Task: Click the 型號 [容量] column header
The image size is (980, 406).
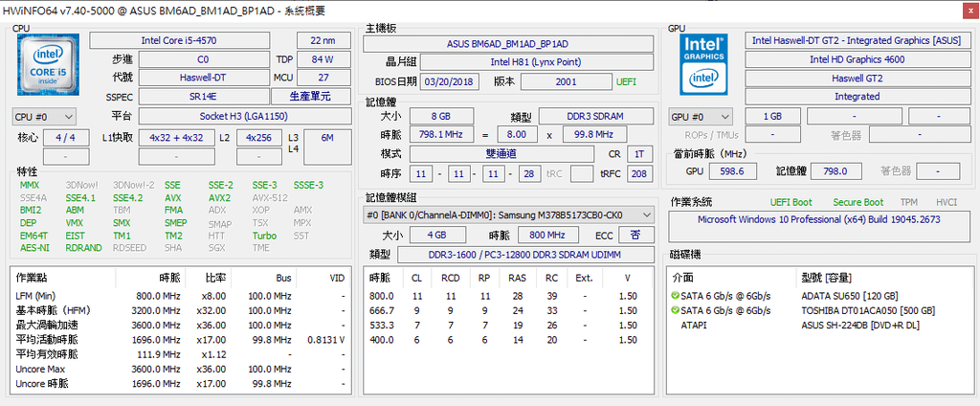Action: pos(826,277)
